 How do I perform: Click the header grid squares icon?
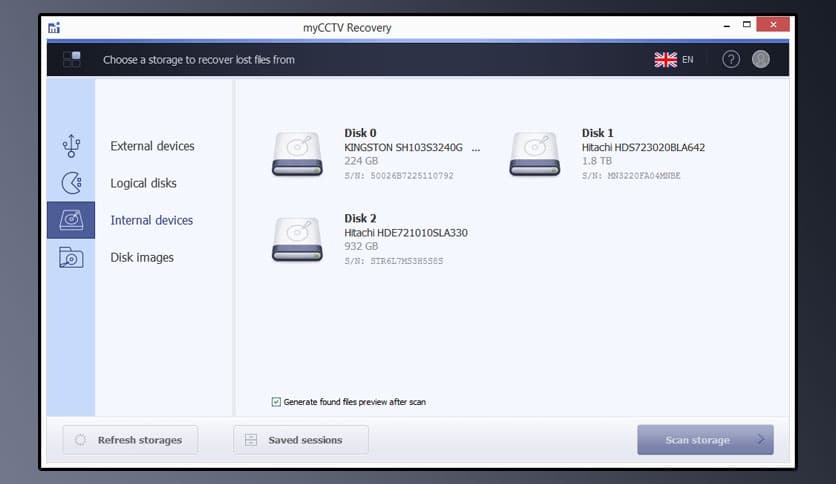(71, 59)
